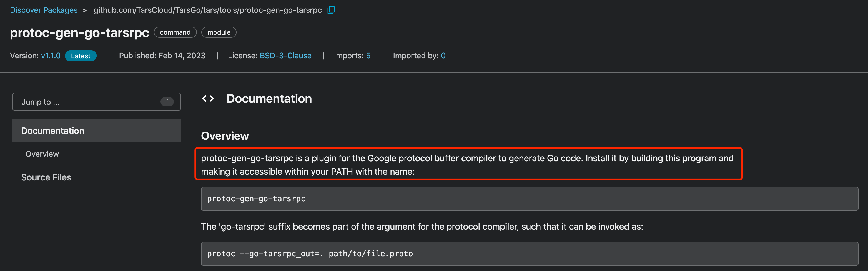Open the Discover Packages breadcrumb link
This screenshot has width=868, height=271.
click(x=44, y=10)
